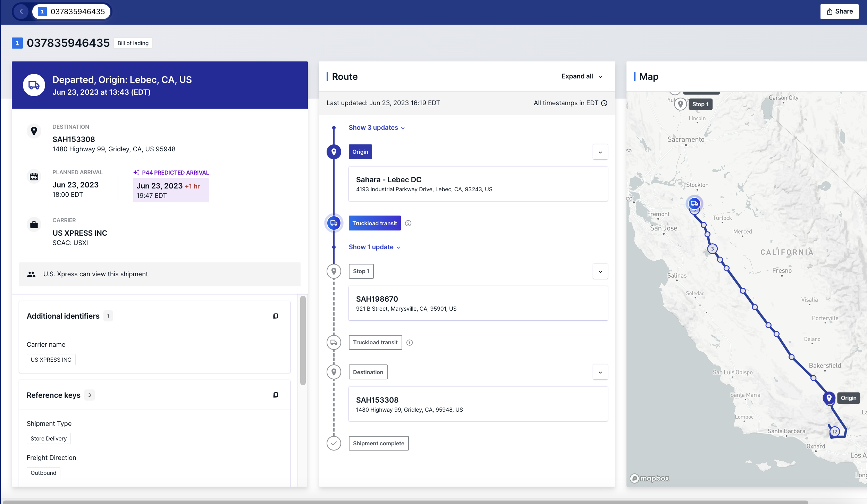This screenshot has width=867, height=504.
Task: Click the blue number 1 badge beside title
Action: coord(17,43)
